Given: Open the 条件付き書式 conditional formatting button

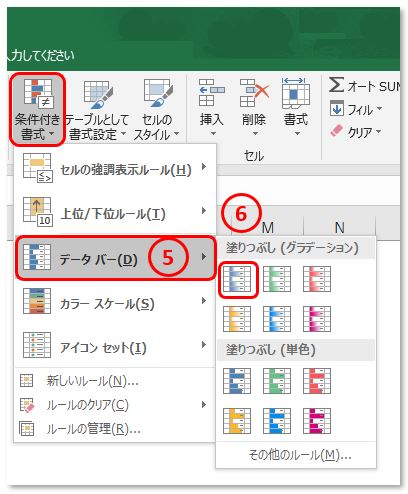Looking at the screenshot, I should click(37, 109).
